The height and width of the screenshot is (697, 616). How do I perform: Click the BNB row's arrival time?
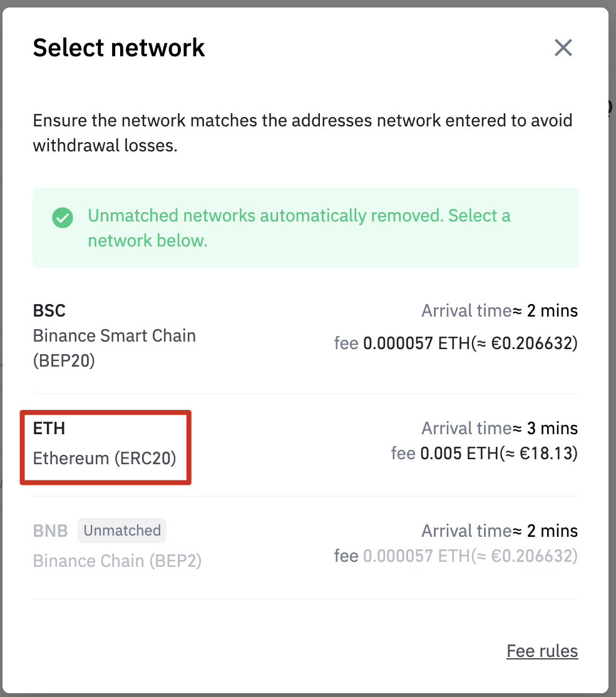[500, 531]
